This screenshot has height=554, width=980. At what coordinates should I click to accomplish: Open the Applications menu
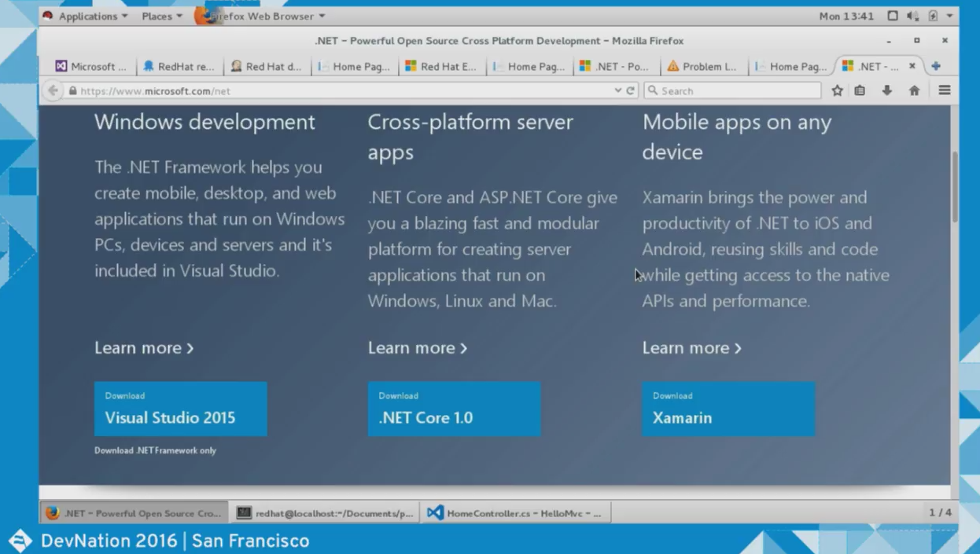(x=93, y=16)
